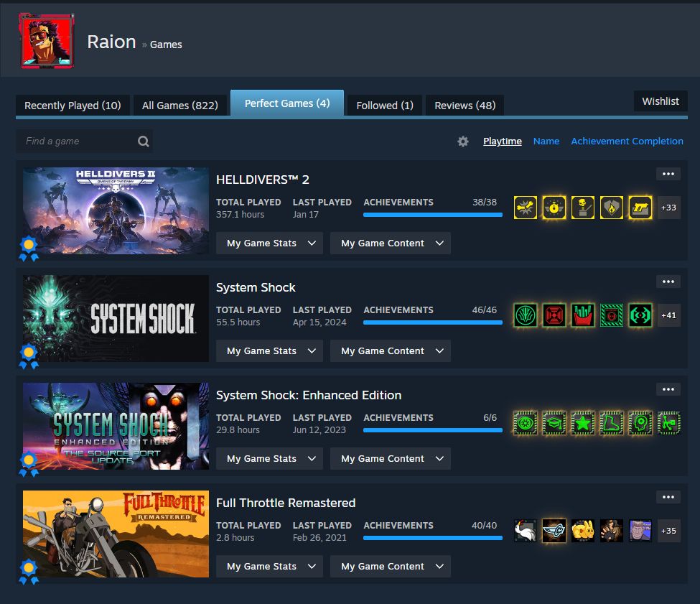This screenshot has width=700, height=604.
Task: View Enhanced Edition star chip achievement icon
Action: [582, 423]
